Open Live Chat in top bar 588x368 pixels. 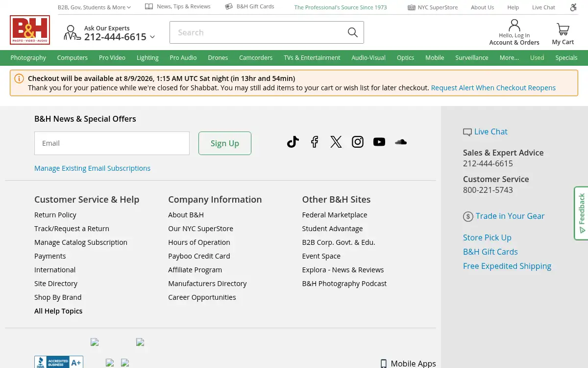coord(544,7)
